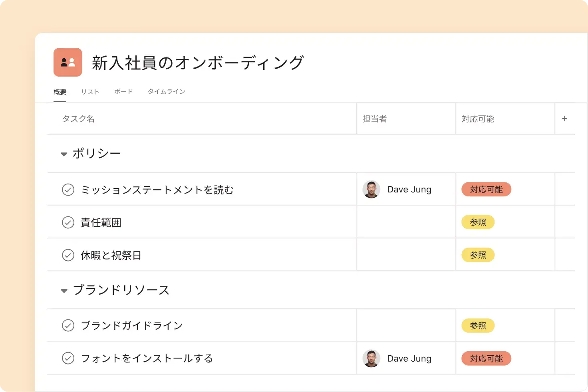Switch to the タイムライン tab
588x392 pixels.
point(167,92)
